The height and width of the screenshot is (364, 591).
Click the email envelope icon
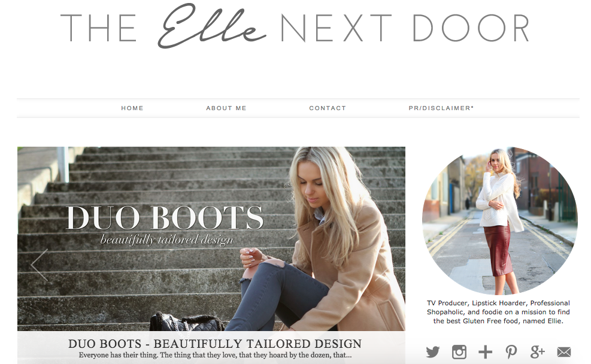564,352
